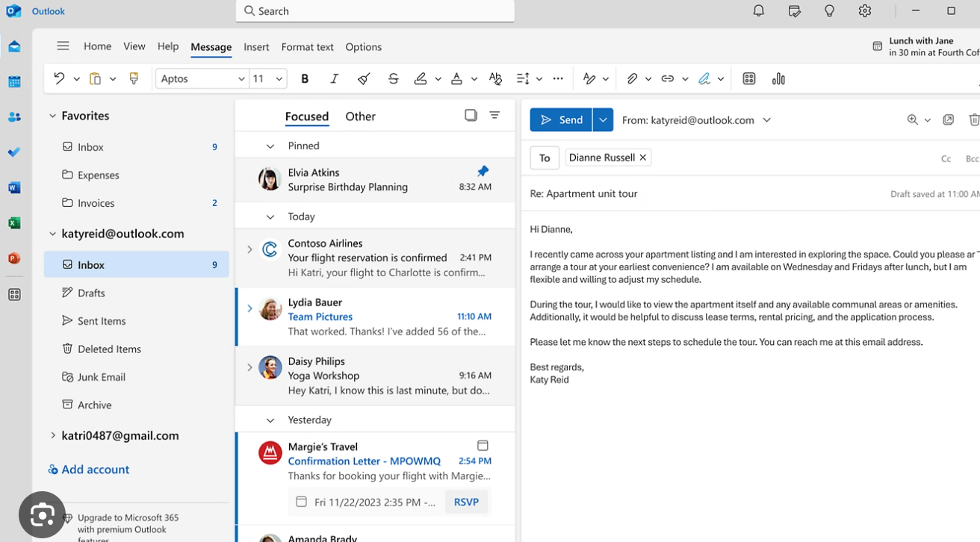Click the Paste clipboard icon

coord(95,78)
